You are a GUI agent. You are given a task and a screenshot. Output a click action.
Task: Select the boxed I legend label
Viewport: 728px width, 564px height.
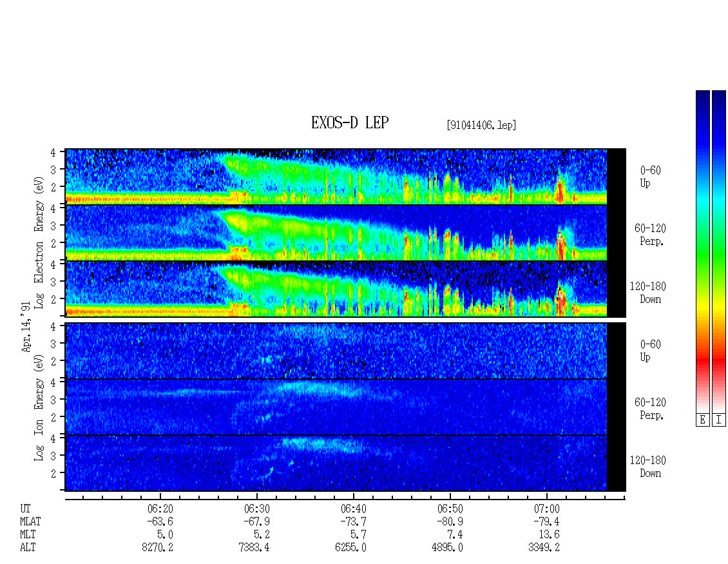[x=719, y=420]
